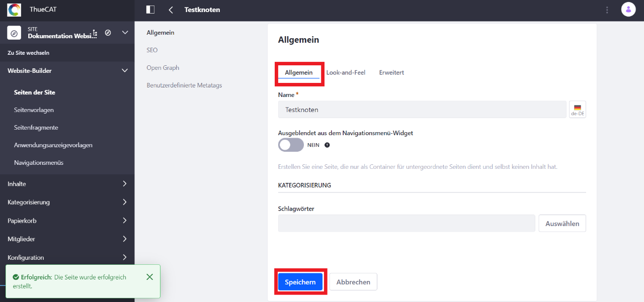Click the page tree icon in site header
644x302 pixels.
pyautogui.click(x=95, y=33)
